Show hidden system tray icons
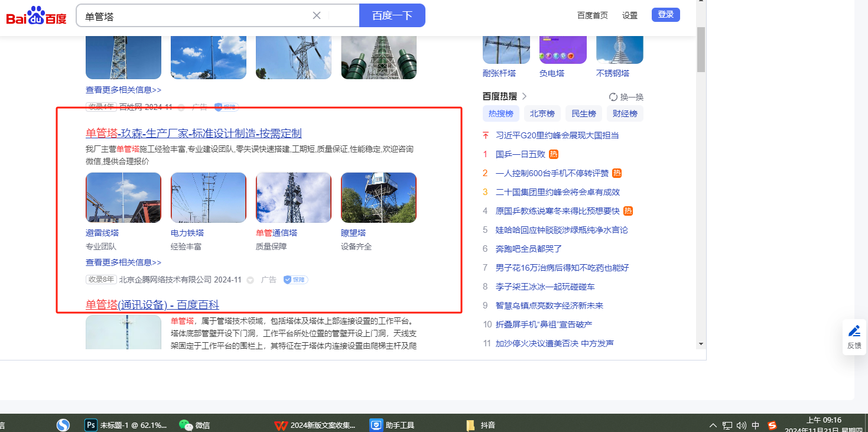Image resolution: width=868 pixels, height=432 pixels. pyautogui.click(x=713, y=425)
